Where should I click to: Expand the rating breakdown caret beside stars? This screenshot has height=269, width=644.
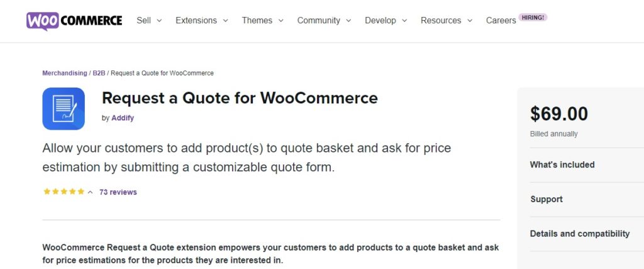[x=91, y=192]
